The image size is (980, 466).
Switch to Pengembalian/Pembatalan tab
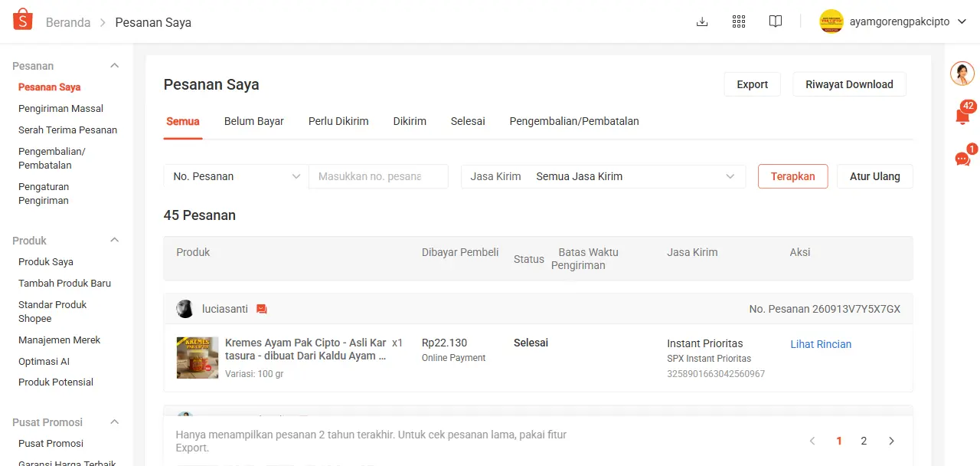pos(574,121)
